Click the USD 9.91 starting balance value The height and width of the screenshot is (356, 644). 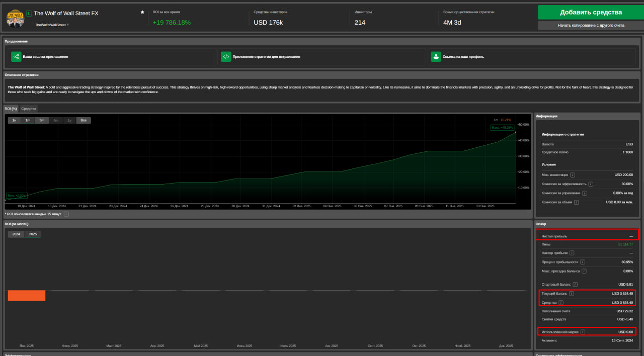(626, 285)
